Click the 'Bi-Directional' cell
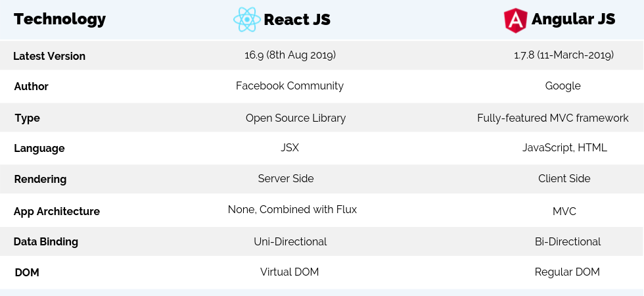 pos(568,242)
